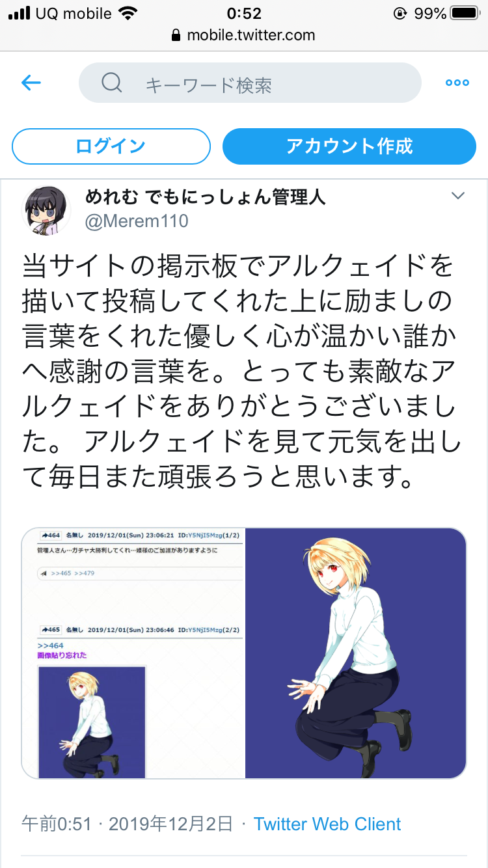The width and height of the screenshot is (488, 868).
Task: Tap the battery icon in status bar
Action: (x=465, y=13)
